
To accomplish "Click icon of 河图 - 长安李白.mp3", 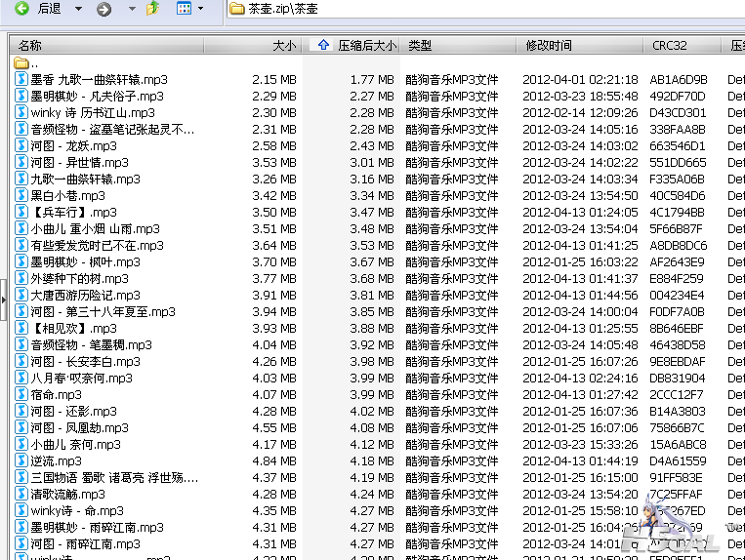I will point(21,362).
